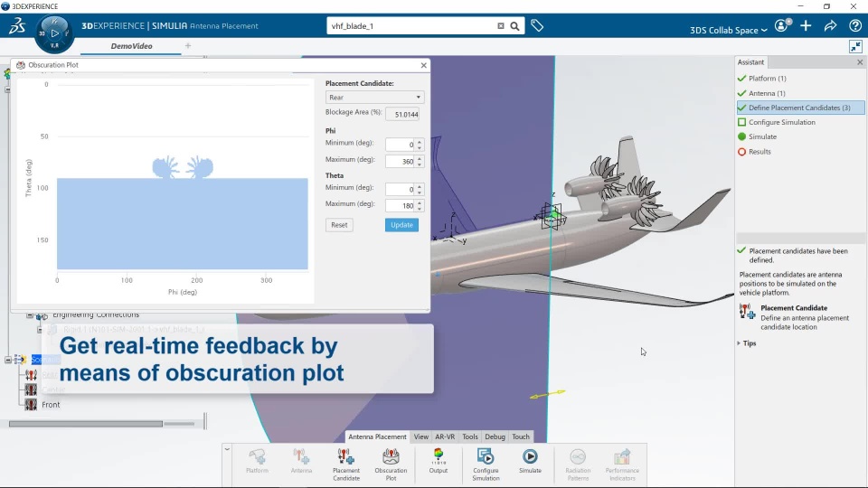The image size is (868, 488).
Task: Clear the vhf_blade_1 search text
Action: coord(500,26)
